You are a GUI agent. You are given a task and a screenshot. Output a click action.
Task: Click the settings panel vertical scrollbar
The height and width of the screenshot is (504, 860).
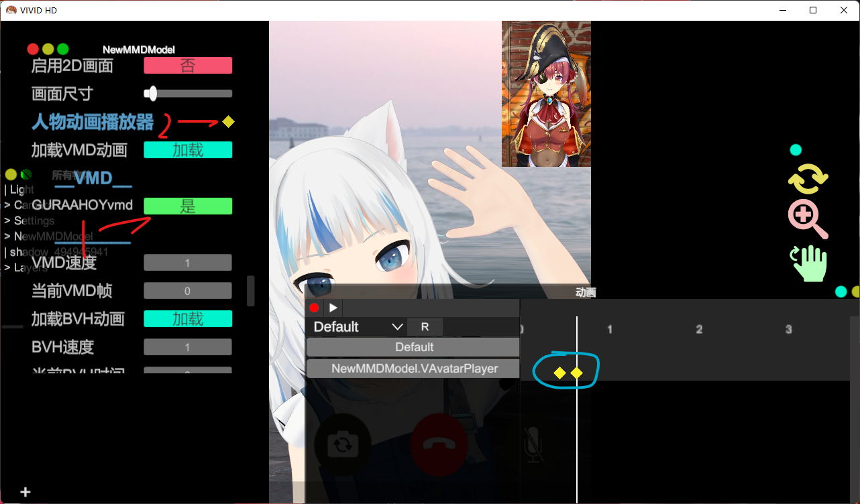[251, 290]
